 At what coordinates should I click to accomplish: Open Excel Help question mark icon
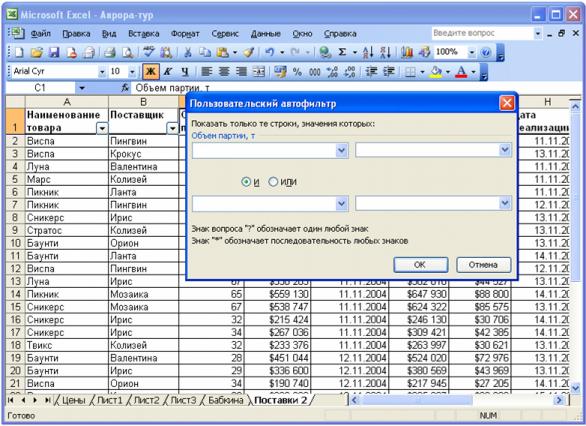coord(485,53)
